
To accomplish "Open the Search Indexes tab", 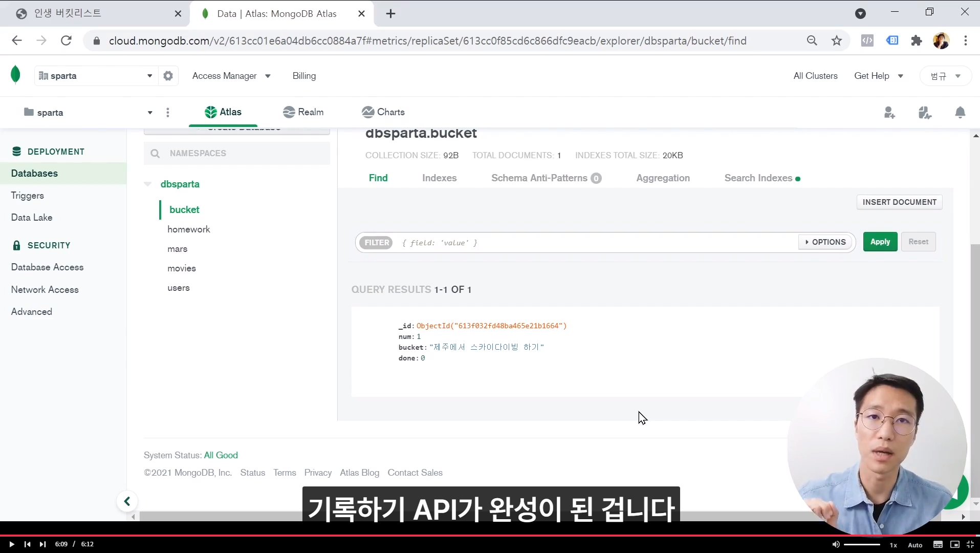I will coord(762,178).
